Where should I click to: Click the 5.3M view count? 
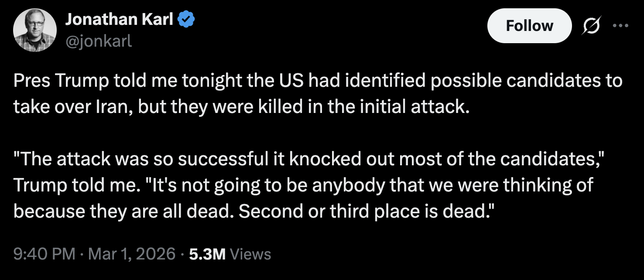207,254
